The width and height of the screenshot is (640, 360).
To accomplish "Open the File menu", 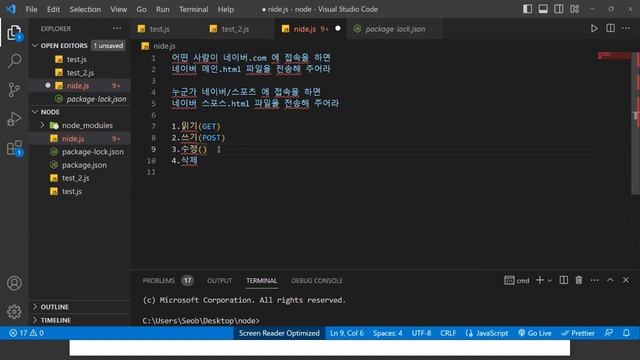I will [x=31, y=9].
